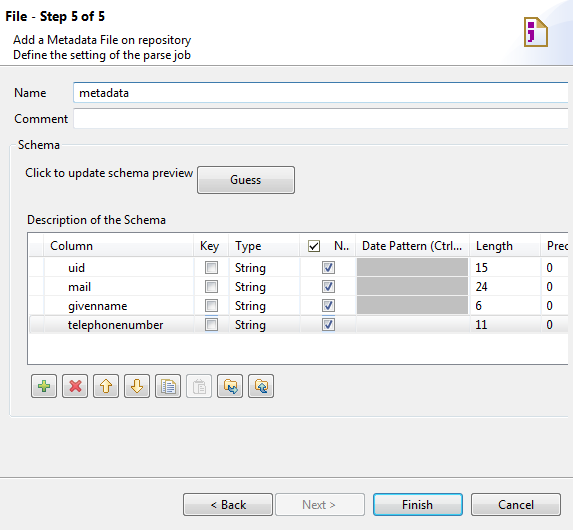This screenshot has height=530, width=573.
Task: Click the disabled paste icon
Action: point(199,386)
